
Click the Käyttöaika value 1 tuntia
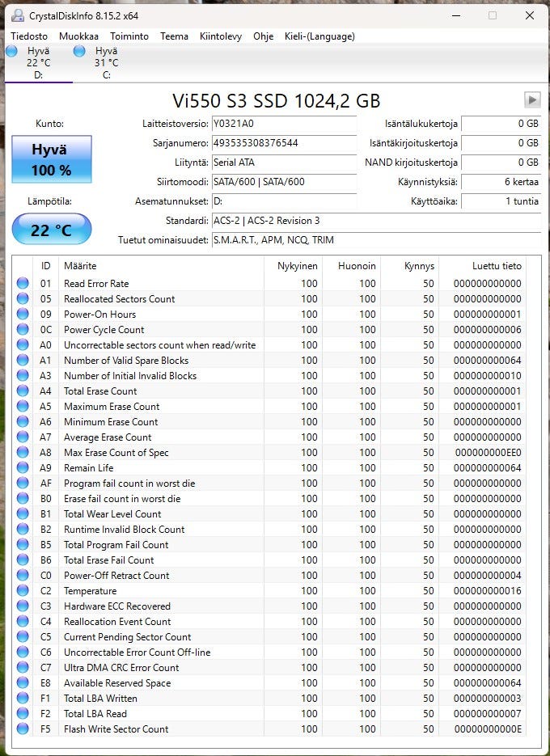(501, 201)
